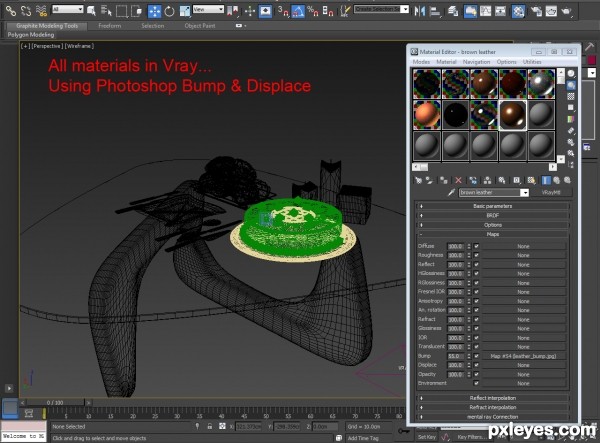Switch to Object Paint ribbon tab
Screen dimensions: 600x443
click(x=200, y=26)
